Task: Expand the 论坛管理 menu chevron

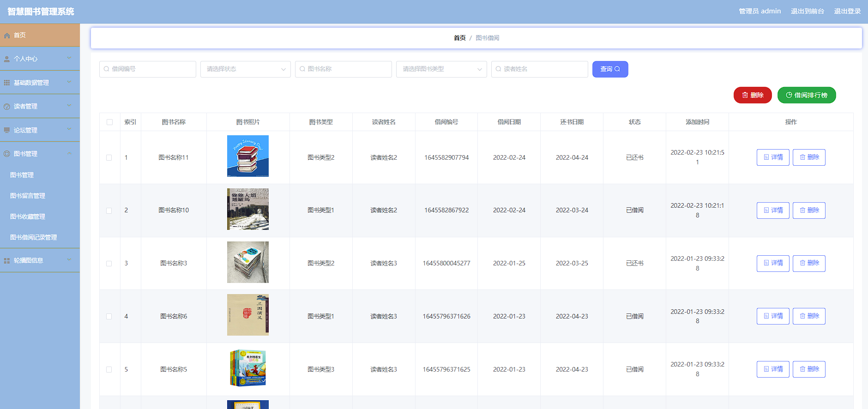Action: 69,129
